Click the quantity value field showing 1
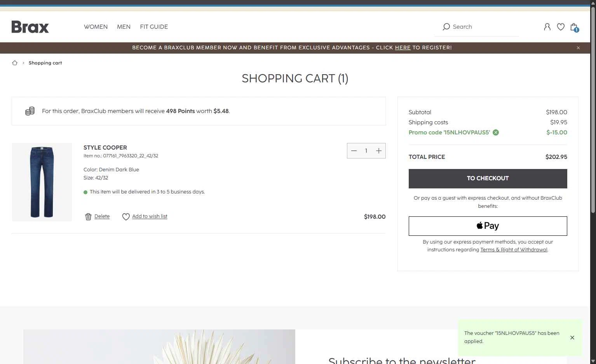Viewport: 596px width, 364px height. (366, 151)
